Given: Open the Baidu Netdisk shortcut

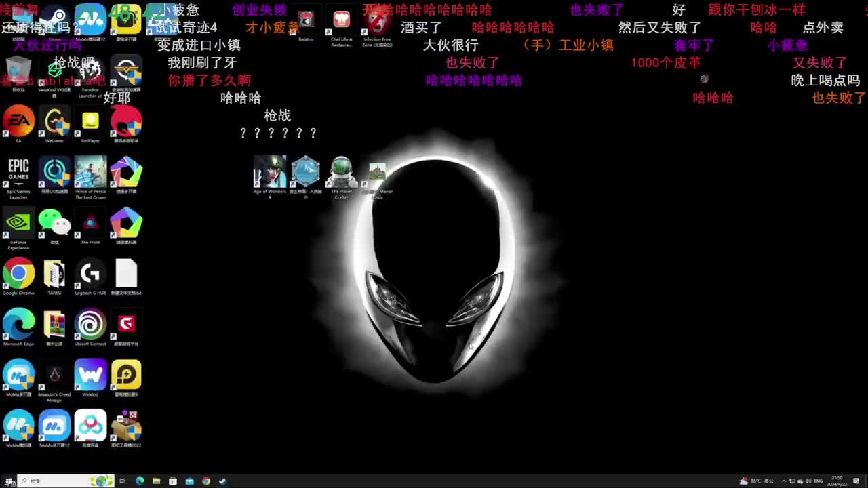Looking at the screenshot, I should (90, 429).
